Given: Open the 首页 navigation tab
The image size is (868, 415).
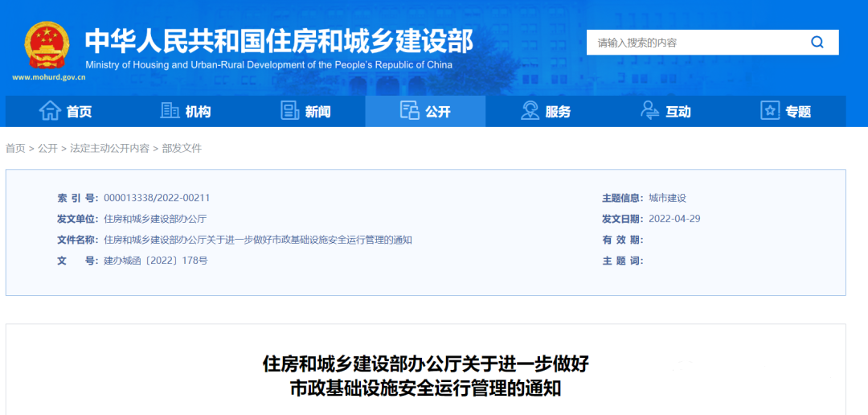Looking at the screenshot, I should coord(66,111).
